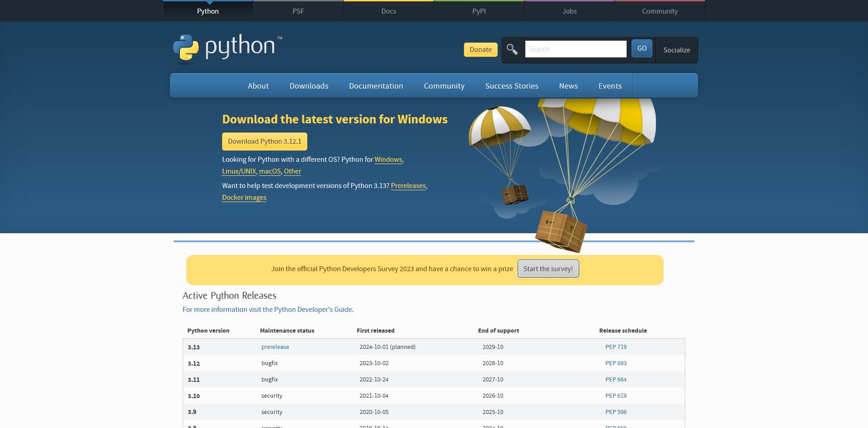The height and width of the screenshot is (428, 868).
Task: Open the PEP 719 link
Action: 616,347
